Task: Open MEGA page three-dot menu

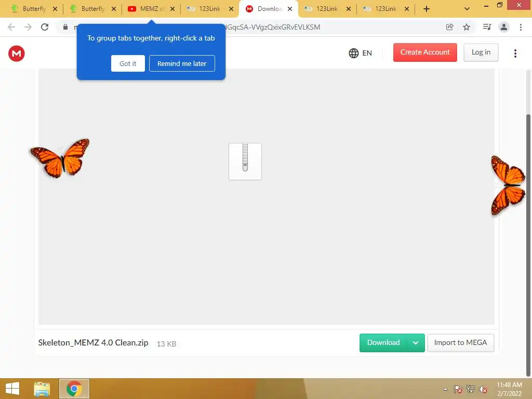Action: [x=515, y=54]
